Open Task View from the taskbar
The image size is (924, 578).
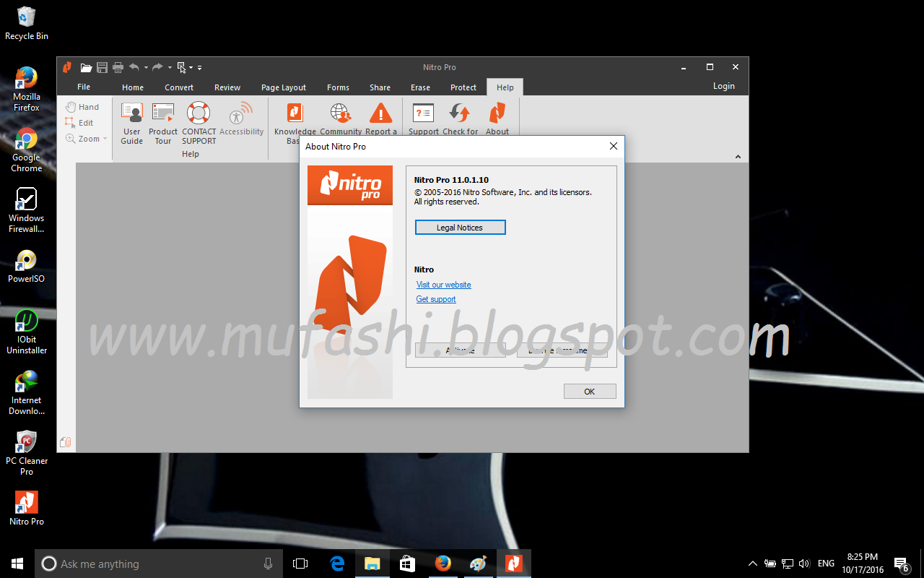point(301,564)
